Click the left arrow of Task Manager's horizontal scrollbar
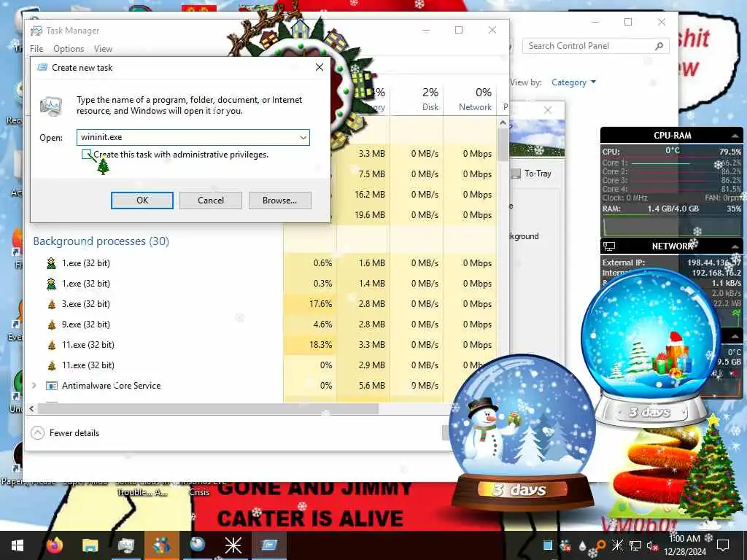 point(32,408)
